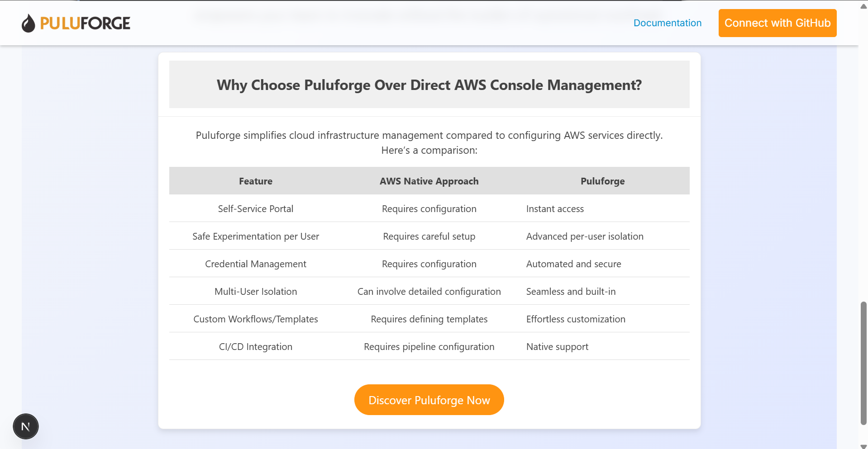Click the Requires defining templates cell

(x=429, y=319)
